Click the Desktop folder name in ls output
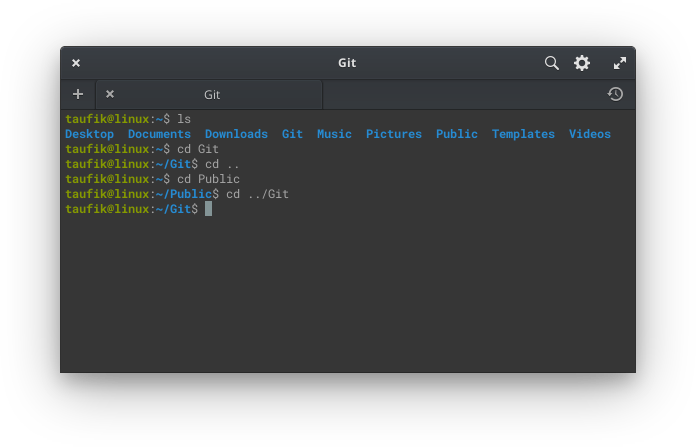Viewport: 696px width, 447px height. [90, 134]
